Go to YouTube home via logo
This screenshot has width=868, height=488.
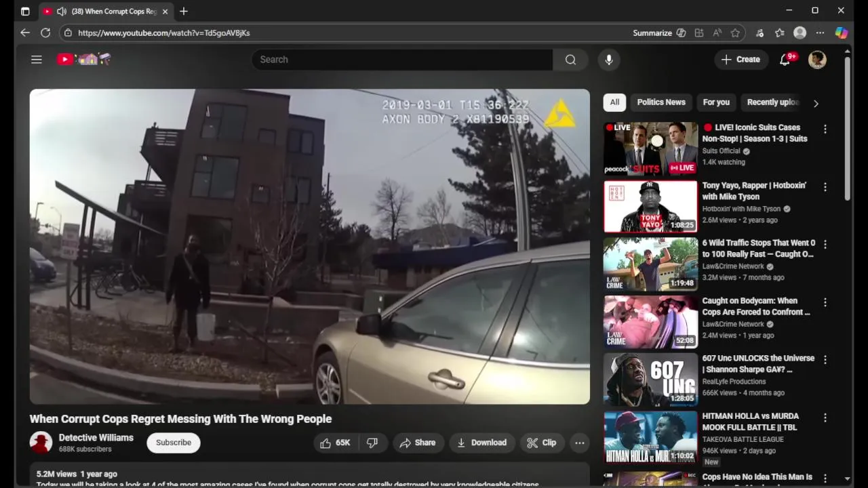83,60
